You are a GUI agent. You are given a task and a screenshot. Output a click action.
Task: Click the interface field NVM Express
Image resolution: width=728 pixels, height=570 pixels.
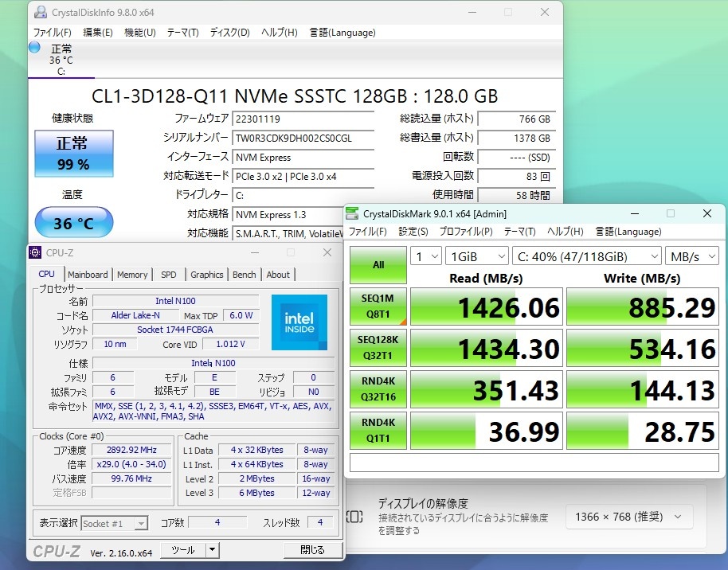coord(303,158)
